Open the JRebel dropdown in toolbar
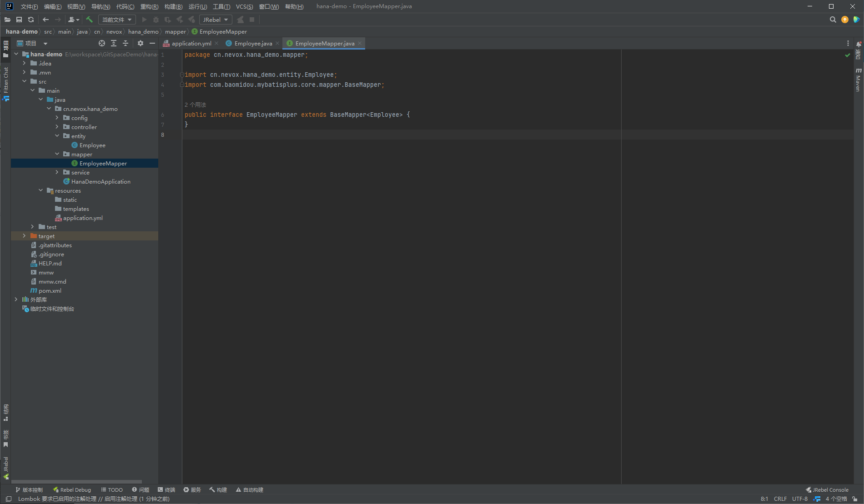This screenshot has height=504, width=864. pyautogui.click(x=216, y=20)
